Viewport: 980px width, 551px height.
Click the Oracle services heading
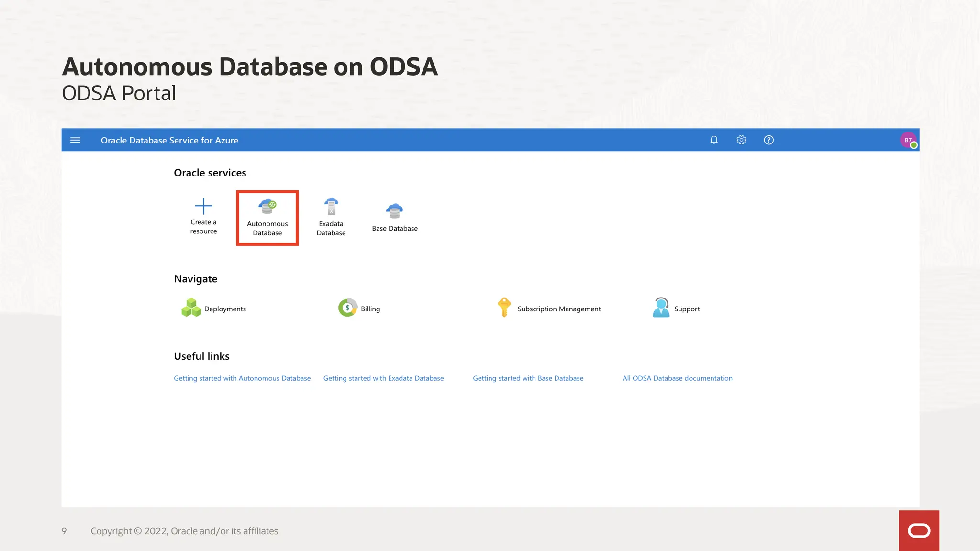(210, 173)
